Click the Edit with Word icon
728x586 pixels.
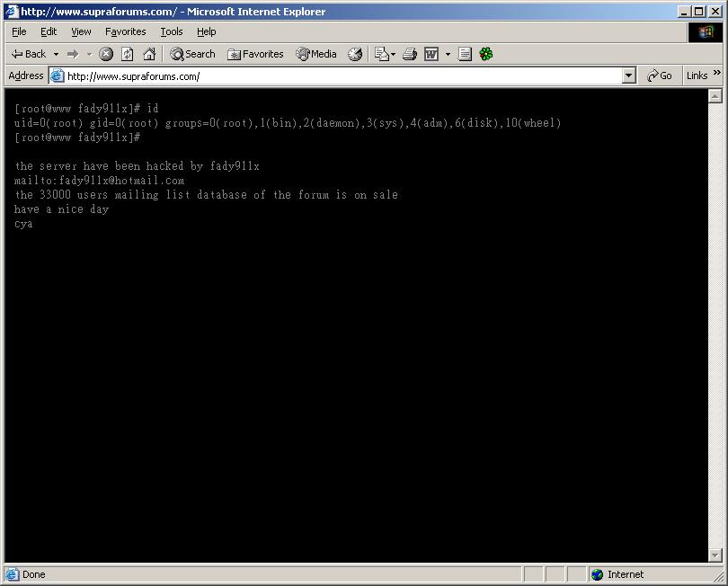[431, 54]
